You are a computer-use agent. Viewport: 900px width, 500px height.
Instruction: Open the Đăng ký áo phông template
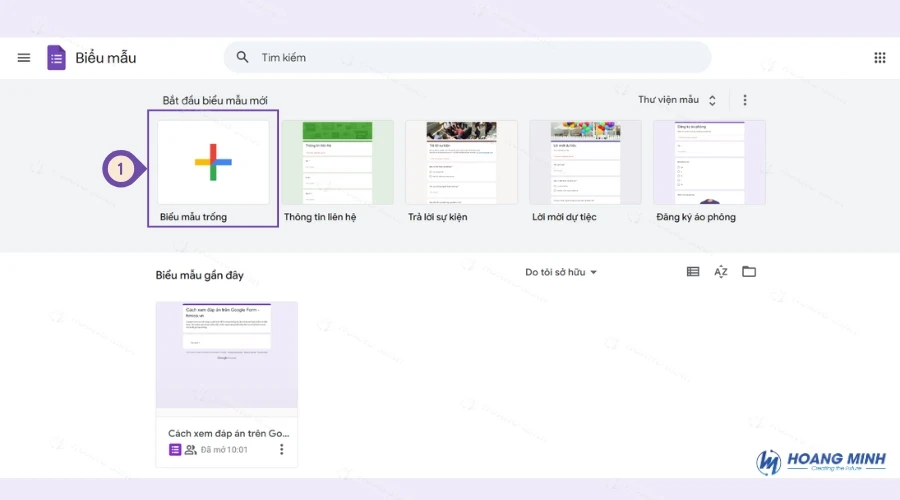(709, 162)
